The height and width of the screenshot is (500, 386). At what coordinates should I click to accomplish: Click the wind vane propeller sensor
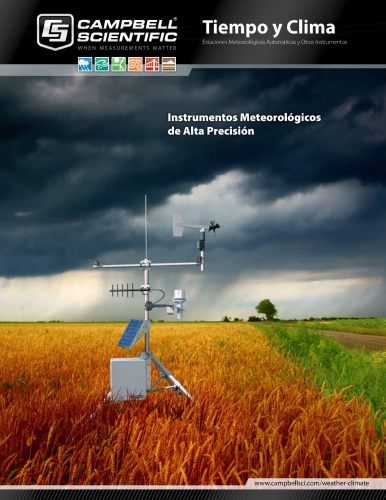196,227
